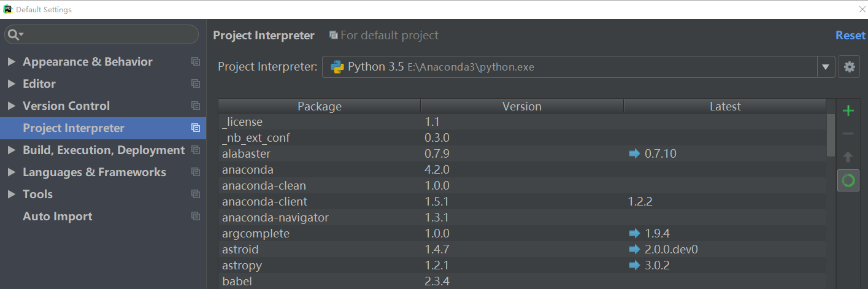Click the 'For default project' label
Viewport: 868px width, 289px height.
tap(390, 36)
